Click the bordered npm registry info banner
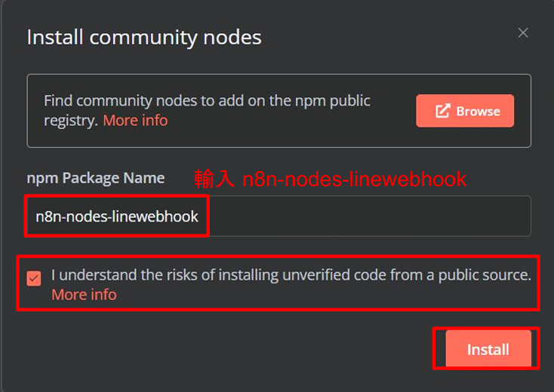 (279, 111)
